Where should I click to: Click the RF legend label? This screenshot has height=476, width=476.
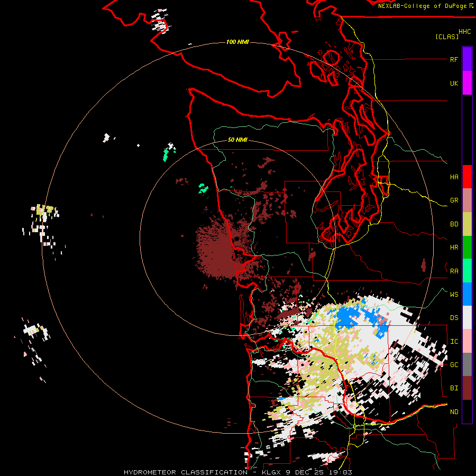tap(454, 59)
